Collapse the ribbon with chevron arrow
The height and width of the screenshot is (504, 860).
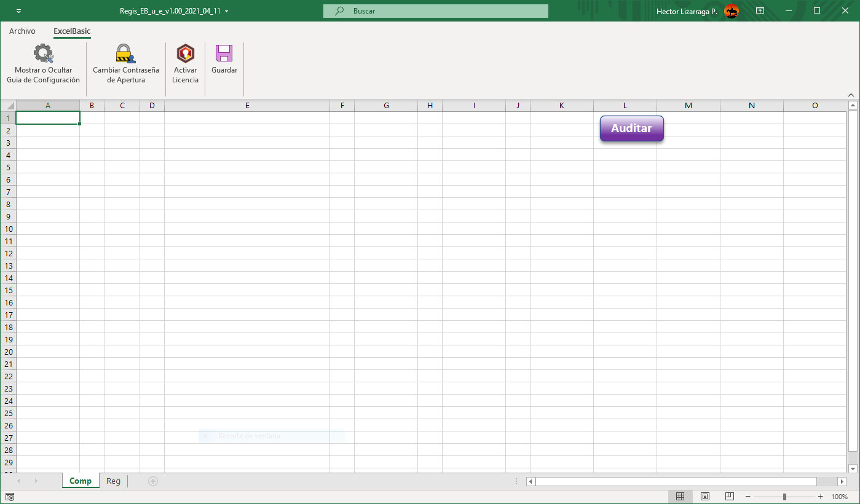pyautogui.click(x=851, y=95)
